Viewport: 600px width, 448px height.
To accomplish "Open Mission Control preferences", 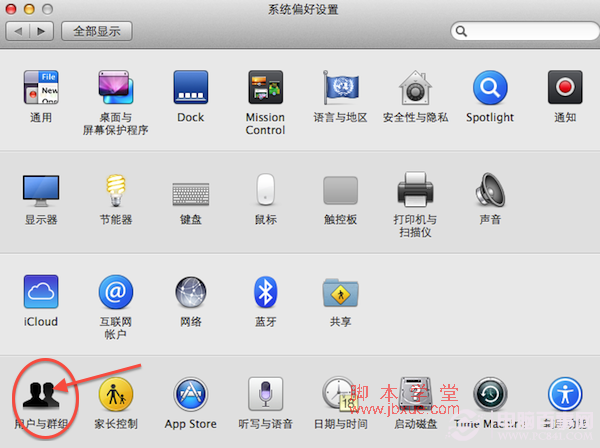I will click(x=266, y=87).
